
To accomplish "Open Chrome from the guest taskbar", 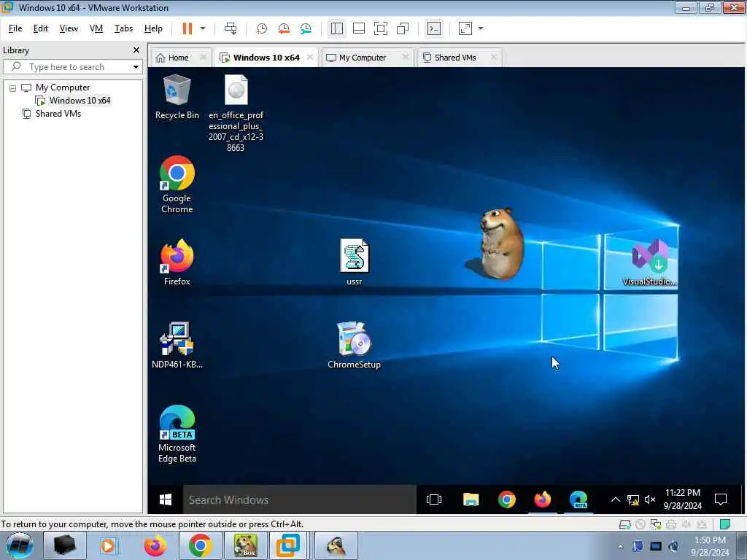I will click(x=507, y=499).
